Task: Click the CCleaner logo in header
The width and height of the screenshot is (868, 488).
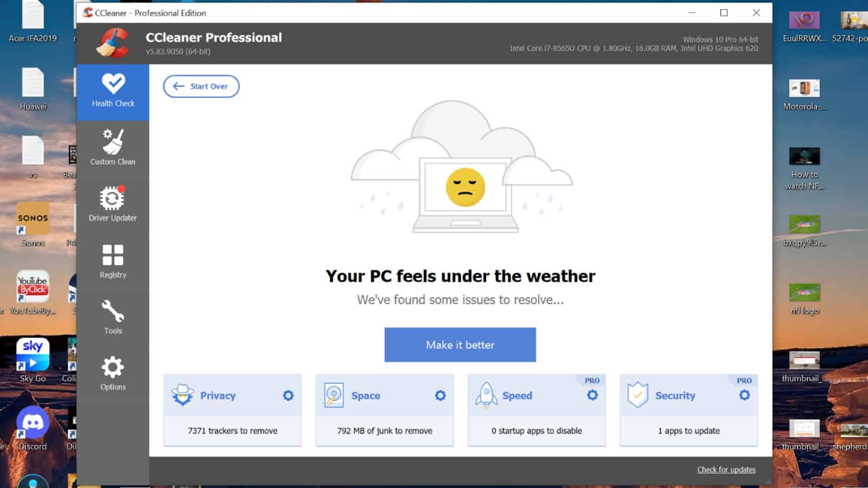Action: click(112, 43)
